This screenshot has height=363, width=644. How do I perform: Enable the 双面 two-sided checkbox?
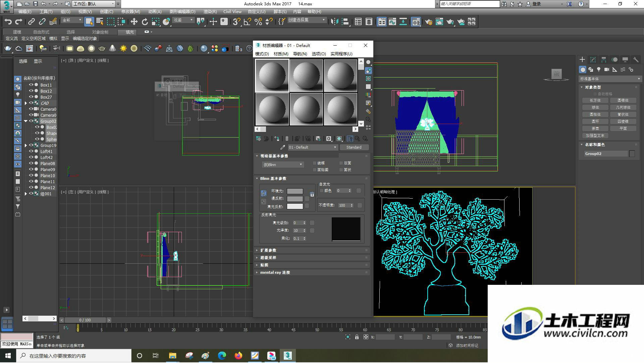(341, 163)
